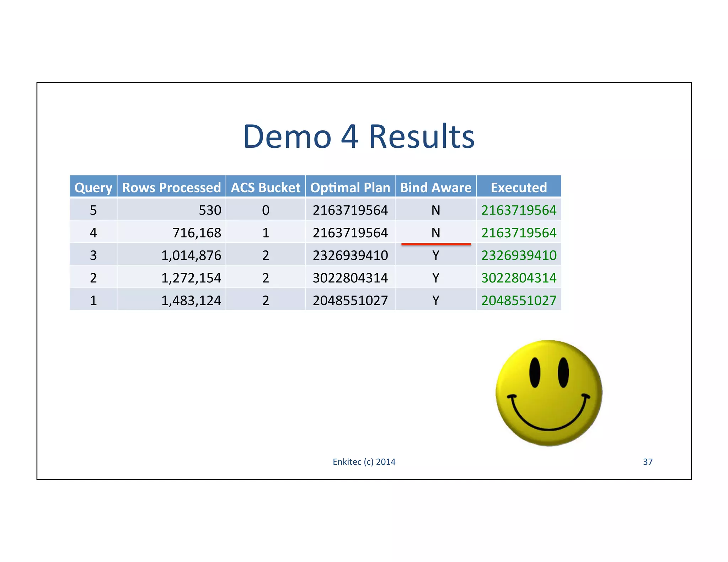Select the Query cell showing 5
The width and height of the screenshot is (728, 562).
(x=93, y=210)
